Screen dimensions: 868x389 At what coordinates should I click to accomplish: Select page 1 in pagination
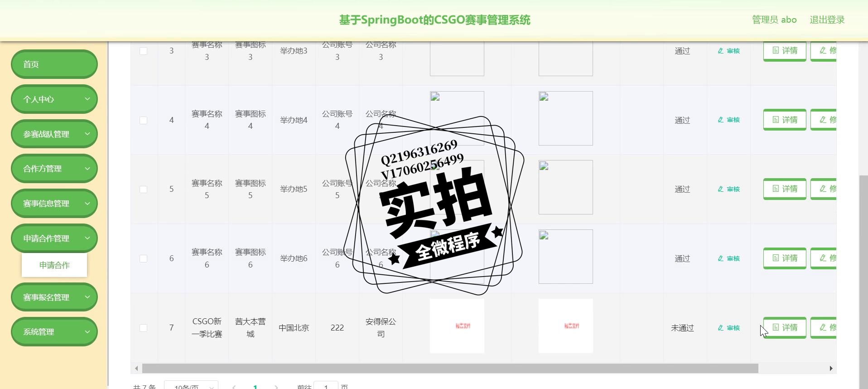(x=255, y=387)
